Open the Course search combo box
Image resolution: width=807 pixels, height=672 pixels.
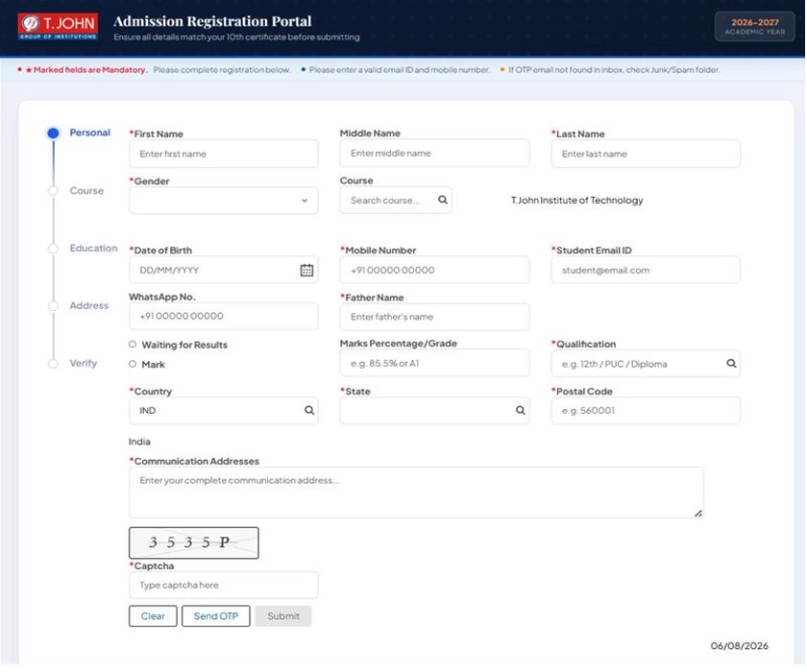coord(396,200)
